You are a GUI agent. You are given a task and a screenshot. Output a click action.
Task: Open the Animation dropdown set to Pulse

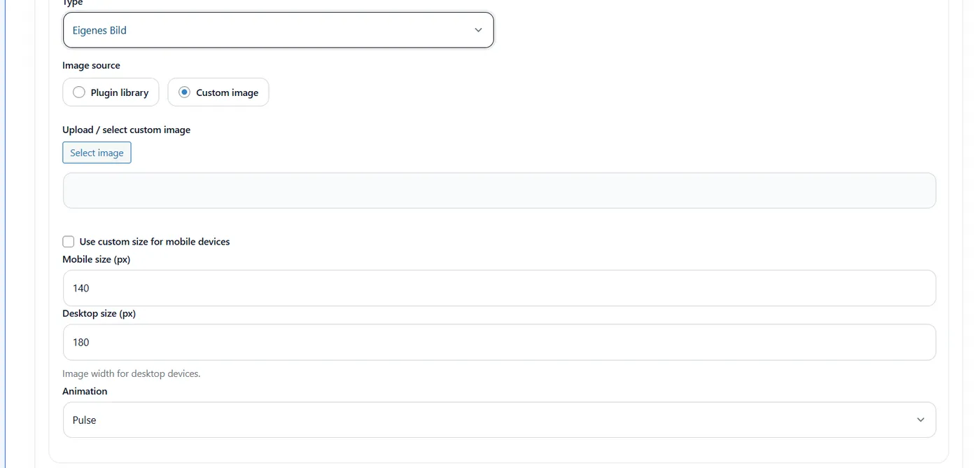tap(499, 420)
